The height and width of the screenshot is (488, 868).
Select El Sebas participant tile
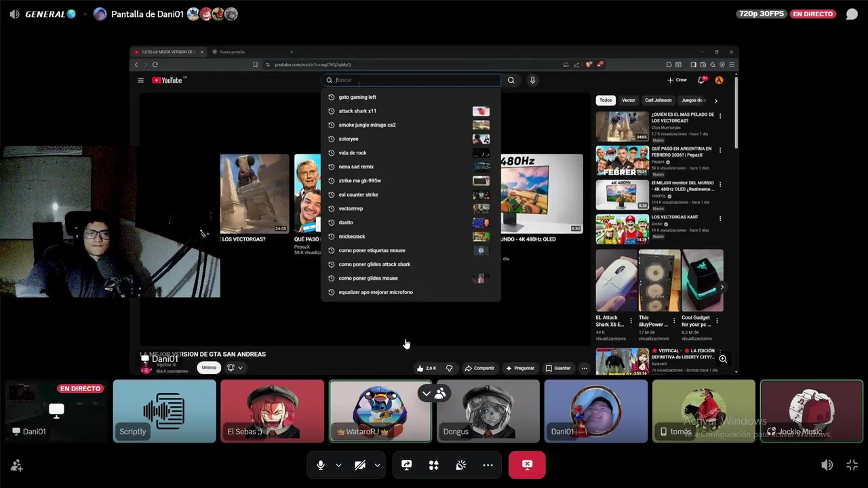272,411
